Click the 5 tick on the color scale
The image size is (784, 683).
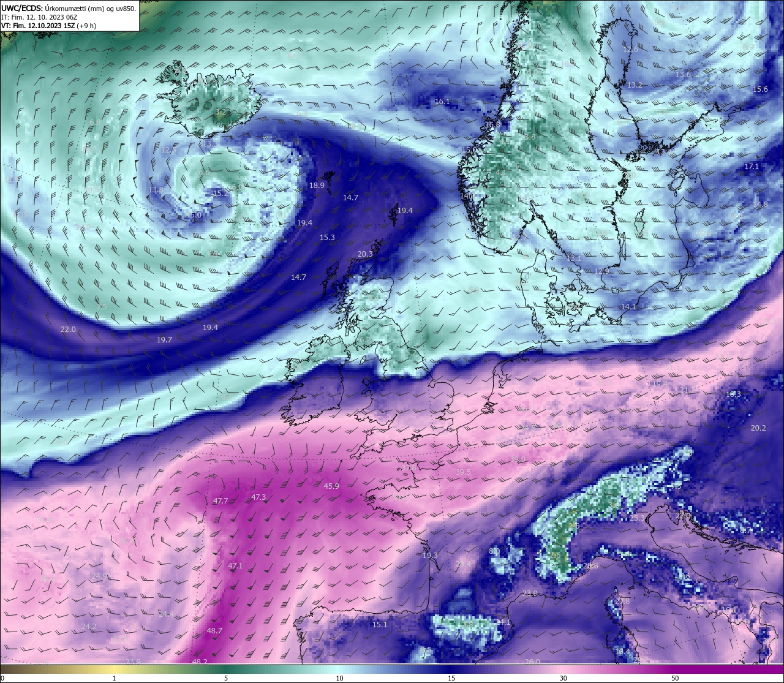click(226, 678)
